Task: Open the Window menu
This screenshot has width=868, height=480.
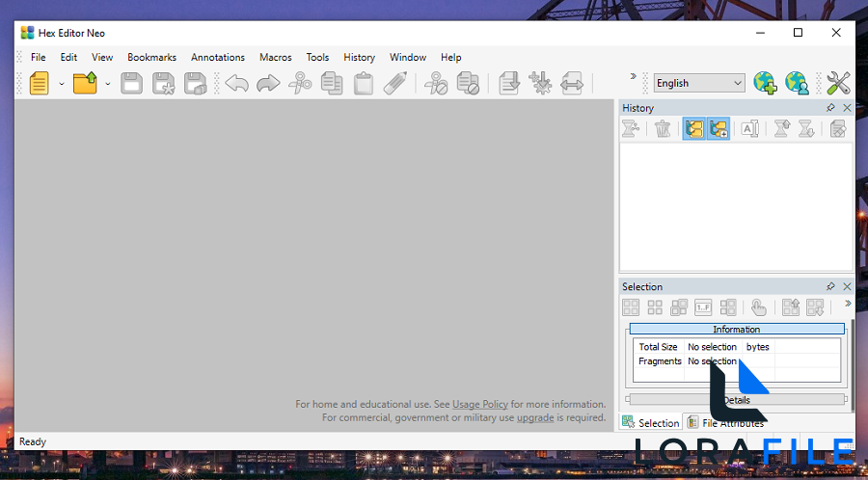Action: (x=407, y=57)
